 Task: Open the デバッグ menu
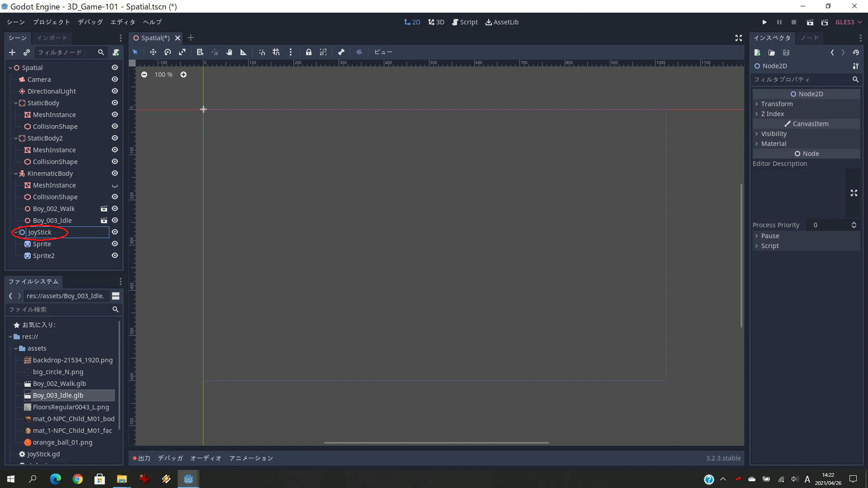click(x=90, y=22)
